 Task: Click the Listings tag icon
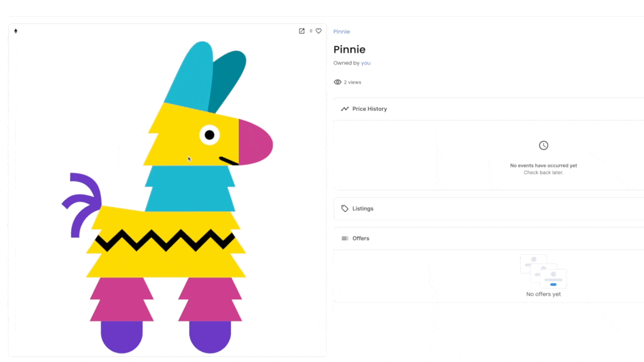345,208
